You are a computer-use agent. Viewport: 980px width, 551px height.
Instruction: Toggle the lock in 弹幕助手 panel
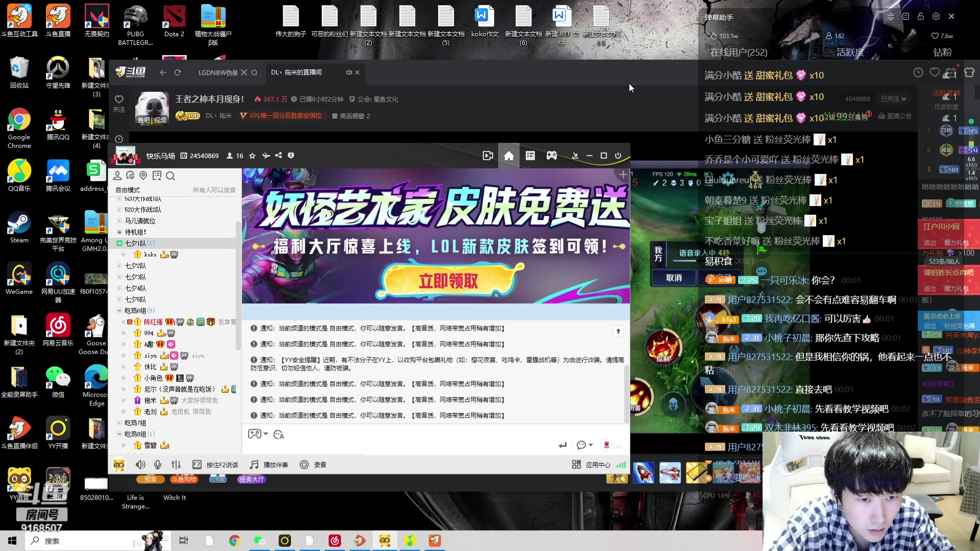pos(921,16)
